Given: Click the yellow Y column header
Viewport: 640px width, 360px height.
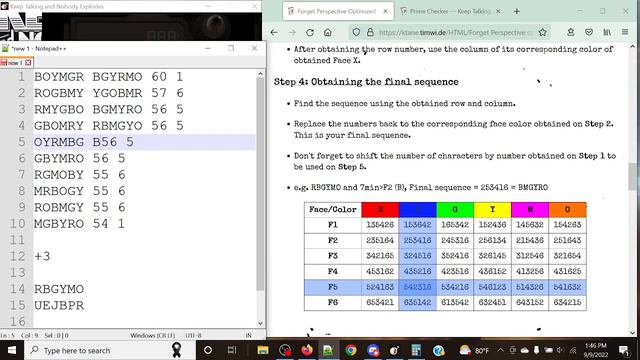Looking at the screenshot, I should (492, 210).
